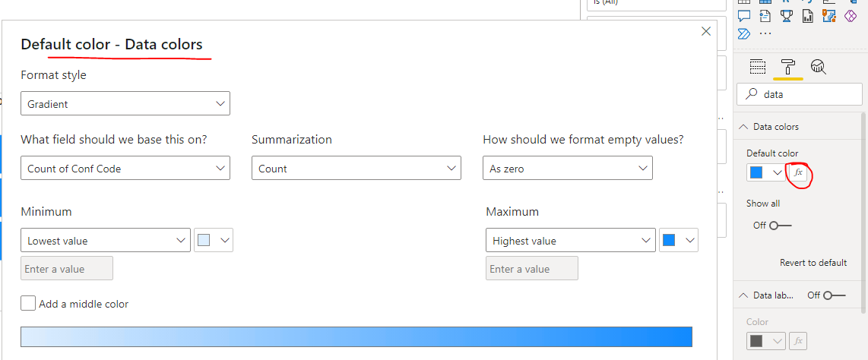Open the Minimum light blue color picker
The image size is (868, 360).
[213, 240]
